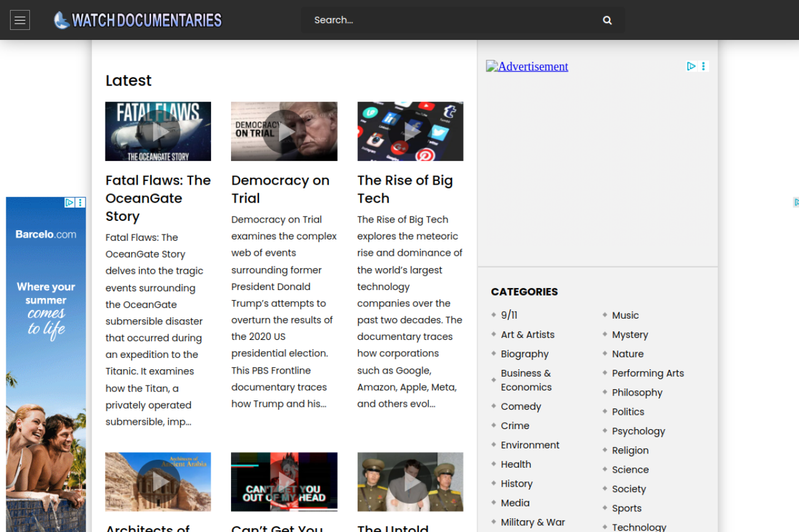Play the Architects of Ancient Arabia thumbnail
Screen dimensions: 799x532
coord(158,481)
